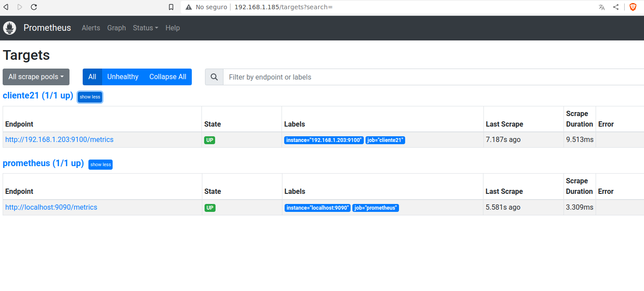Click label instance="localhost:9090"
Screen dimensions: 644x291
click(x=318, y=207)
